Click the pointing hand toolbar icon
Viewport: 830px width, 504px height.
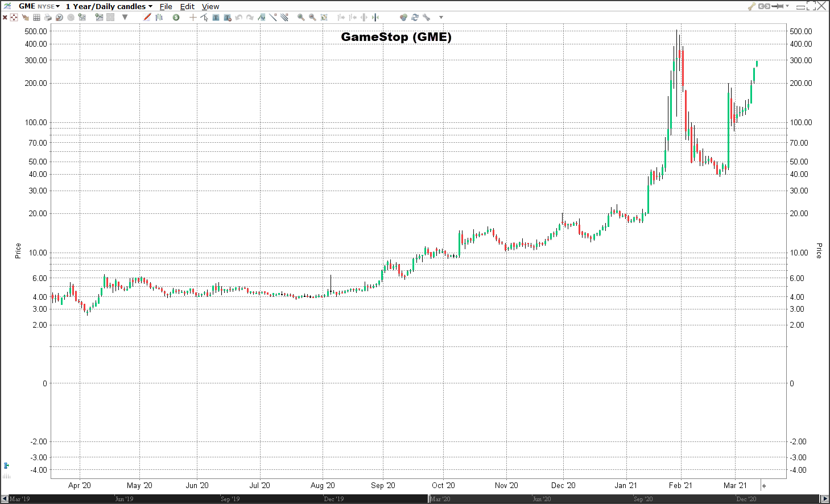click(25, 18)
